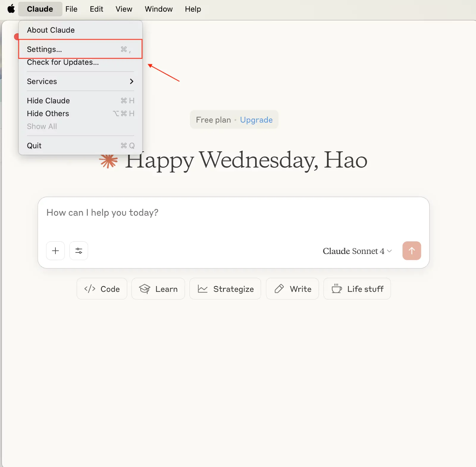
Task: Click the Upgrade link
Action: (x=256, y=120)
